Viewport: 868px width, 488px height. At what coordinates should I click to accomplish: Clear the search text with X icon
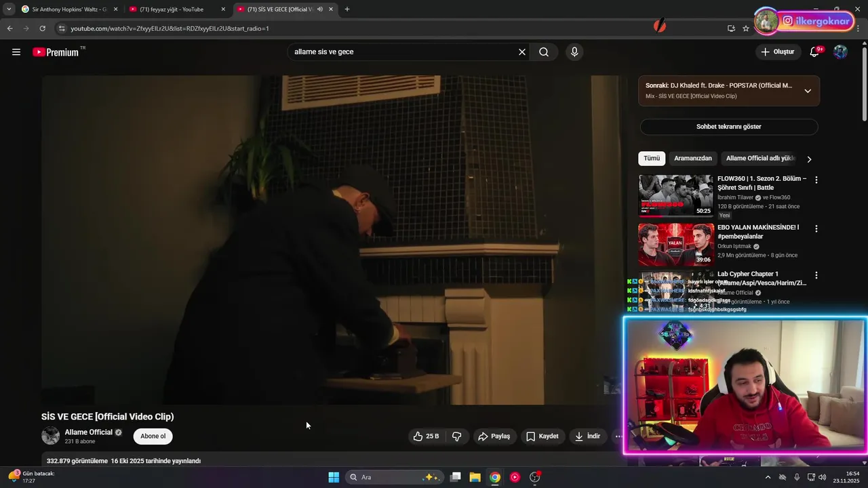(522, 52)
